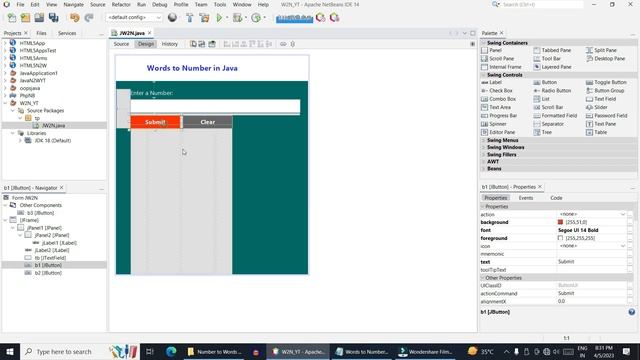Open the Tools menu
The height and width of the screenshot is (360, 640).
[220, 4]
